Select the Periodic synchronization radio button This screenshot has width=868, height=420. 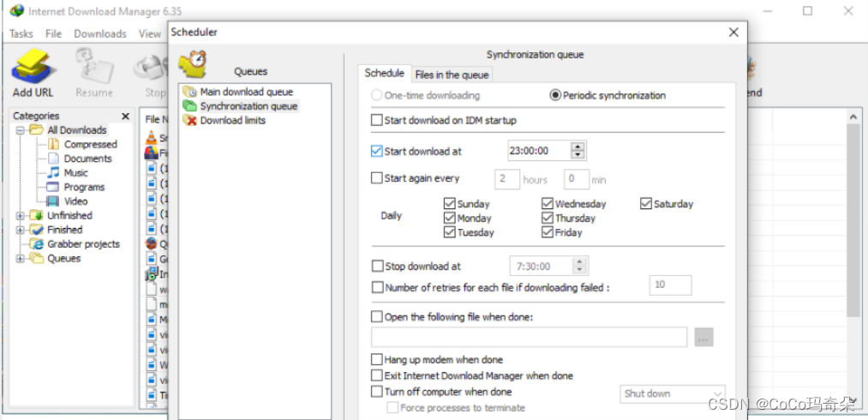point(555,95)
